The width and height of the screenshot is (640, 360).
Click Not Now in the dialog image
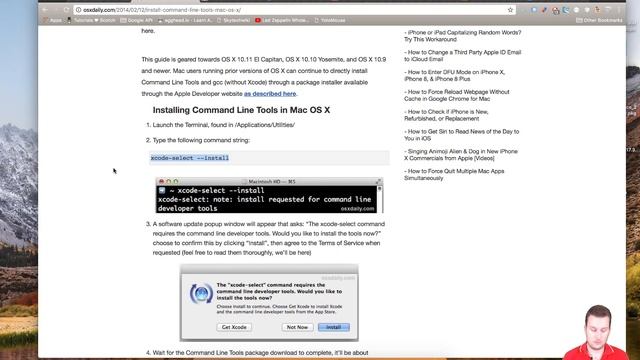click(x=297, y=327)
